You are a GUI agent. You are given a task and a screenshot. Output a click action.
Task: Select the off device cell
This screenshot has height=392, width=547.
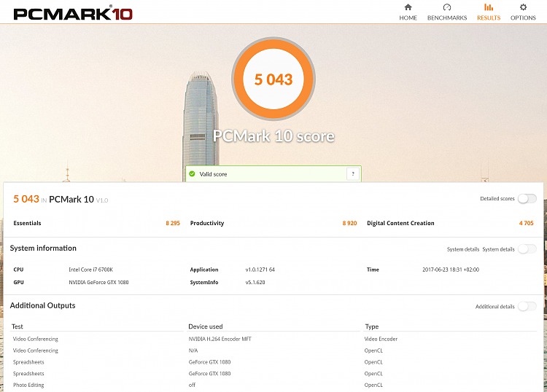coord(192,385)
